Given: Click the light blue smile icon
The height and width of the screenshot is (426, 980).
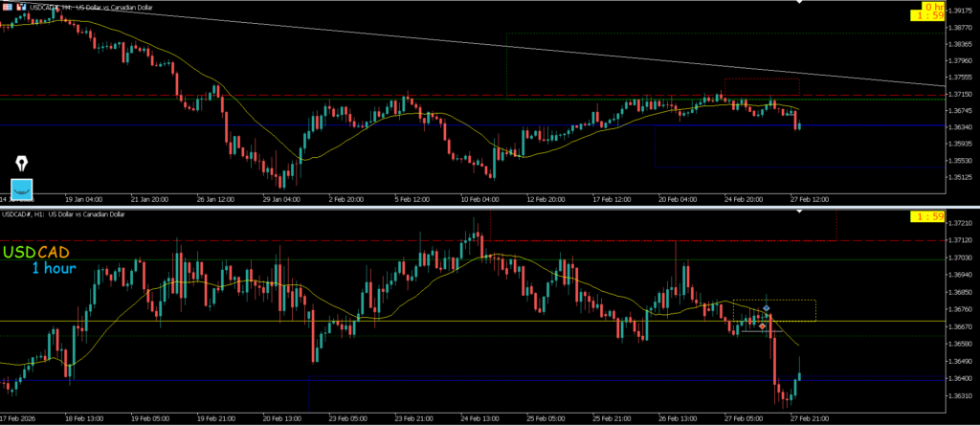Looking at the screenshot, I should point(21,189).
